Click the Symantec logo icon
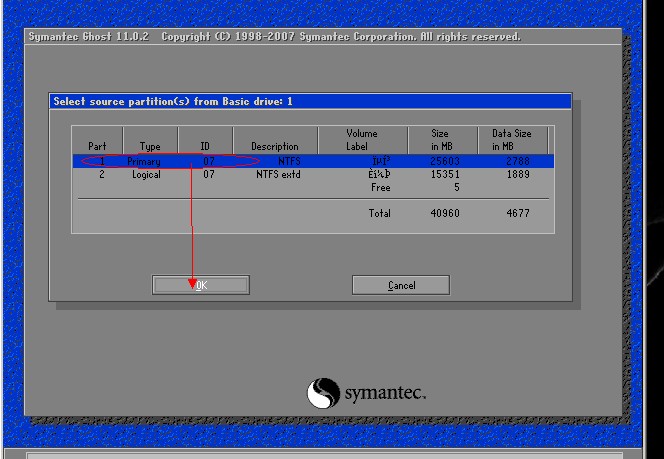This screenshot has width=664, height=459. (x=323, y=393)
